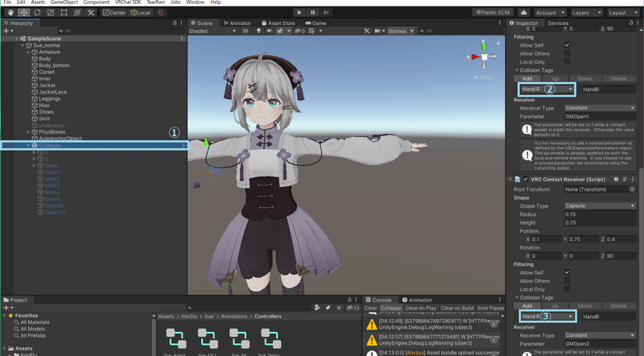
Task: Click the Play button
Action: pyautogui.click(x=299, y=13)
